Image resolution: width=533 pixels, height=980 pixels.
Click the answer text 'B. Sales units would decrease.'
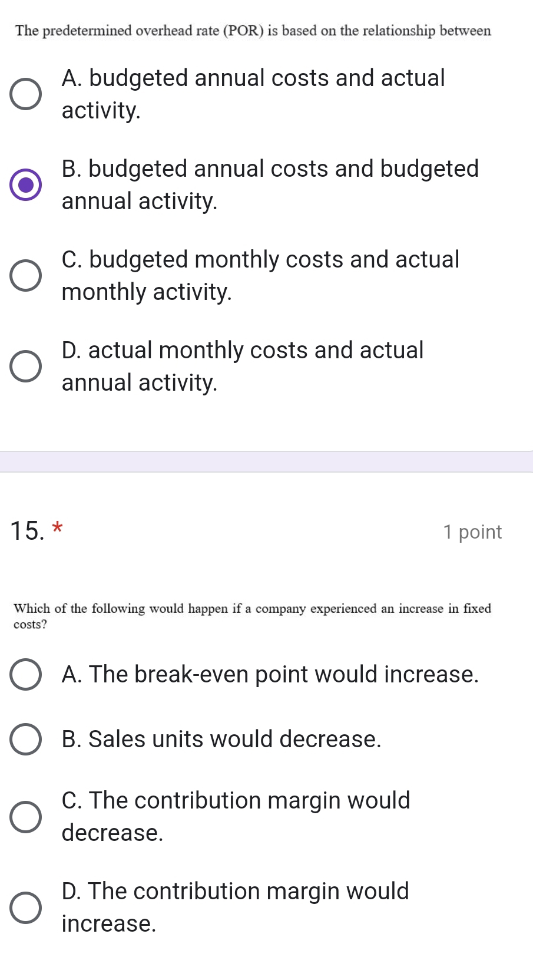coord(221,740)
